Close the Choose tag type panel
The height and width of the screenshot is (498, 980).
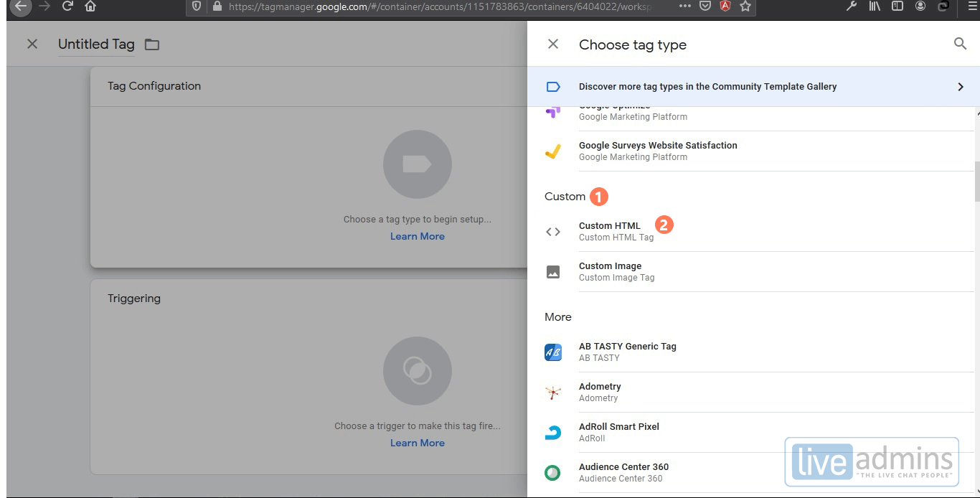[x=553, y=44]
